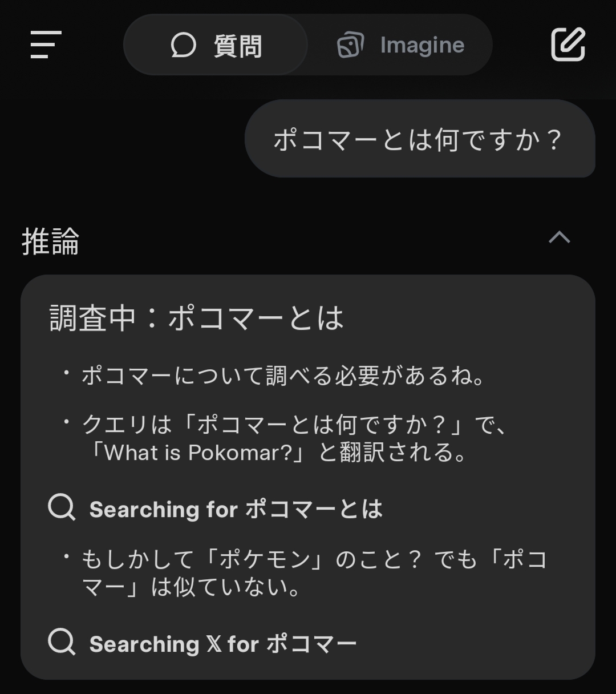Switch to the Imagine tab
The image size is (616, 694).
(x=400, y=45)
